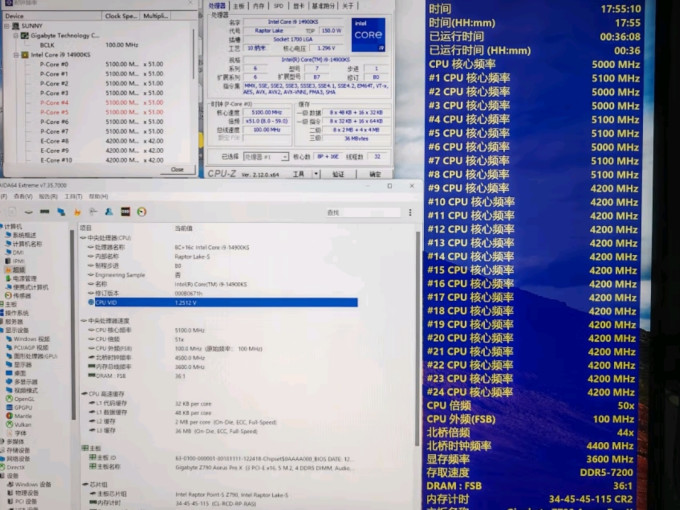Select IPMI item in AIDA64 tree

pos(15,261)
